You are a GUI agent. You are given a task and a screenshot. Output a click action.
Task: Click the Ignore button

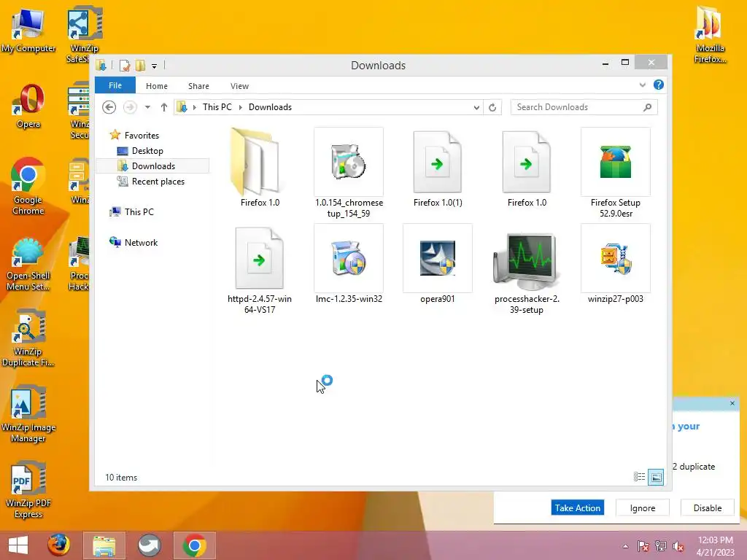coord(642,507)
